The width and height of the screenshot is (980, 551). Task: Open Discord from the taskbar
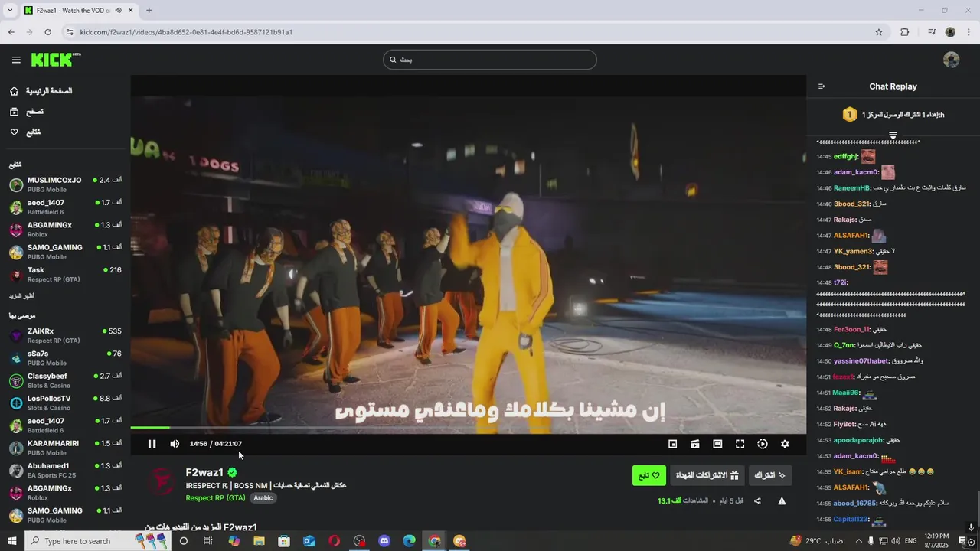(384, 541)
